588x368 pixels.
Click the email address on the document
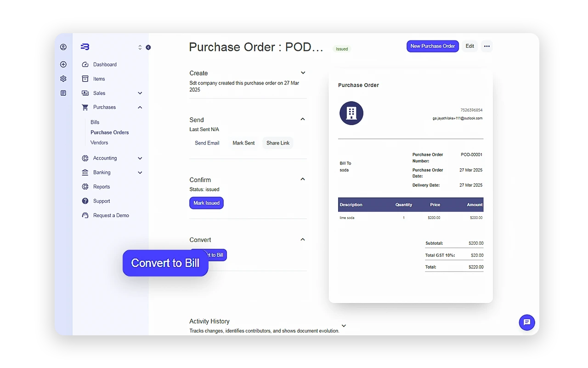coord(458,118)
